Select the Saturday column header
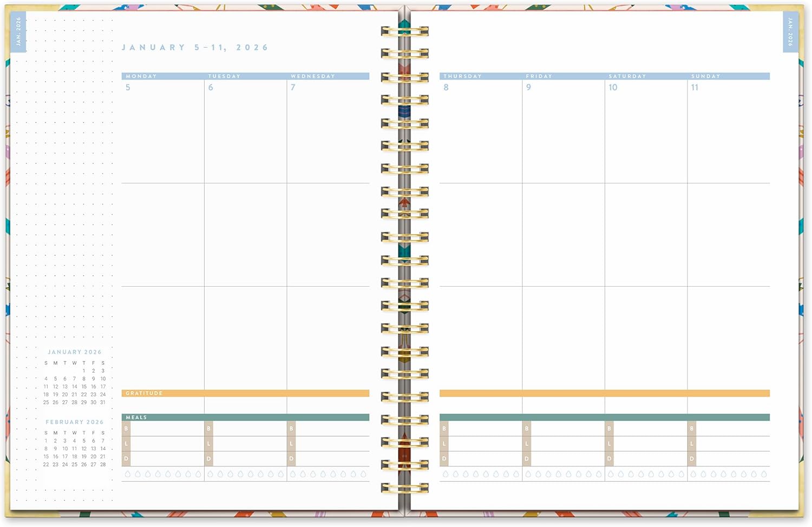Image resolution: width=812 pixels, height=527 pixels. coord(627,76)
